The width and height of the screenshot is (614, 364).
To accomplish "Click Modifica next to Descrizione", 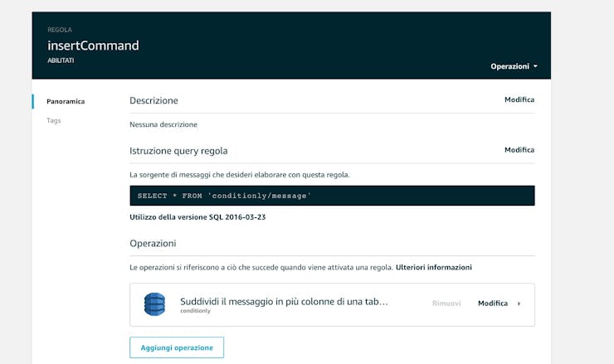I will click(x=519, y=99).
